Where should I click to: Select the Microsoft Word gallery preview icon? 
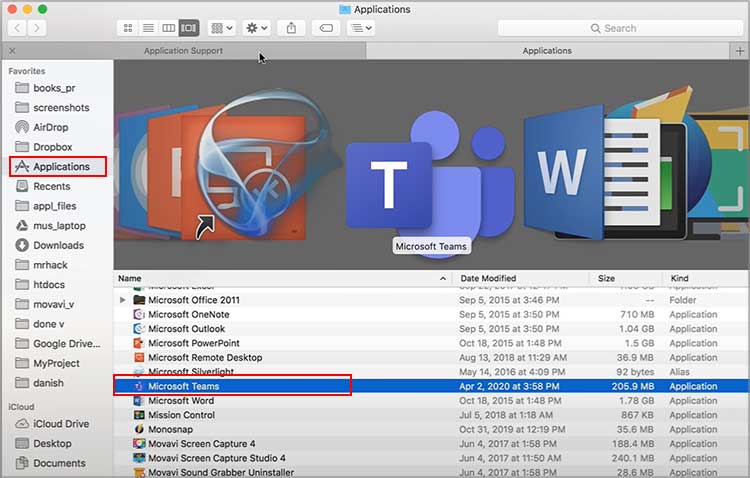[x=593, y=172]
